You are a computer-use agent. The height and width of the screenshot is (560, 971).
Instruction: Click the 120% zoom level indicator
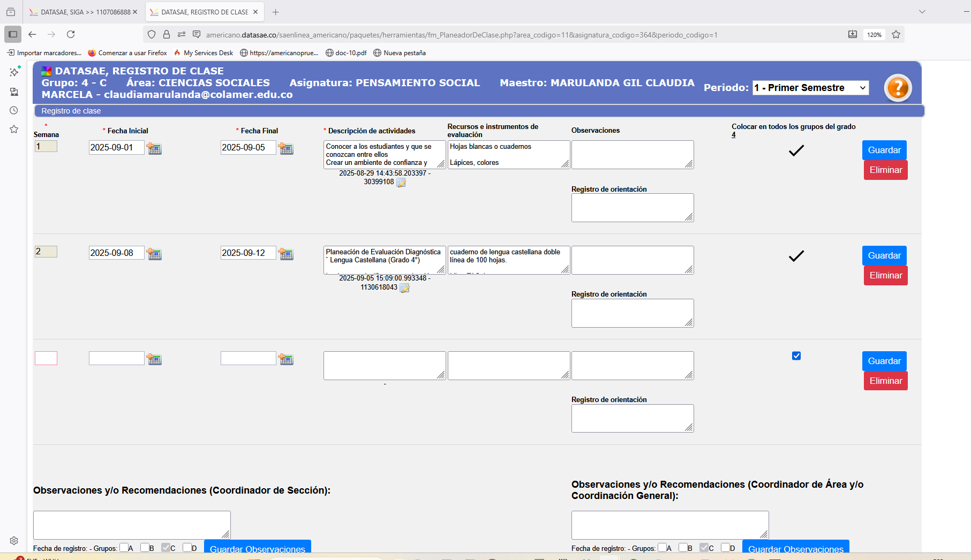point(874,35)
